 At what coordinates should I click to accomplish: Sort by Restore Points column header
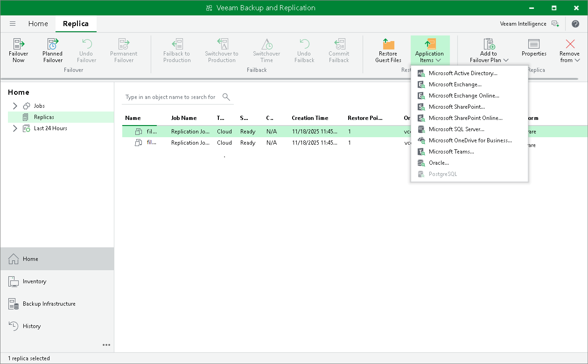click(x=365, y=118)
